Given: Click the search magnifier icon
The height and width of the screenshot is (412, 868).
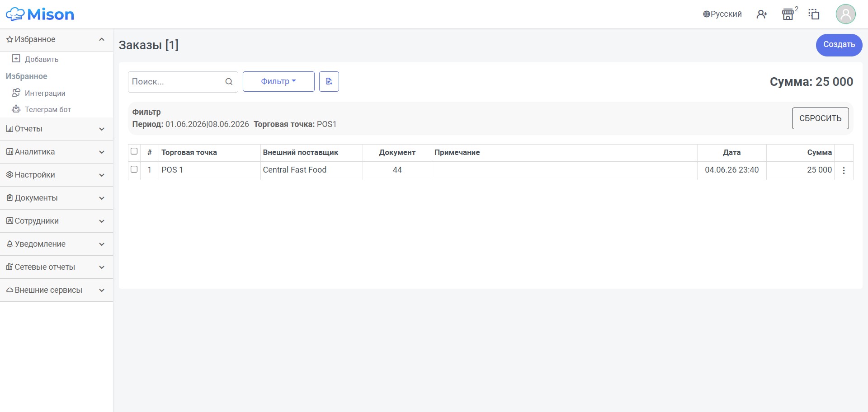Looking at the screenshot, I should 229,82.
